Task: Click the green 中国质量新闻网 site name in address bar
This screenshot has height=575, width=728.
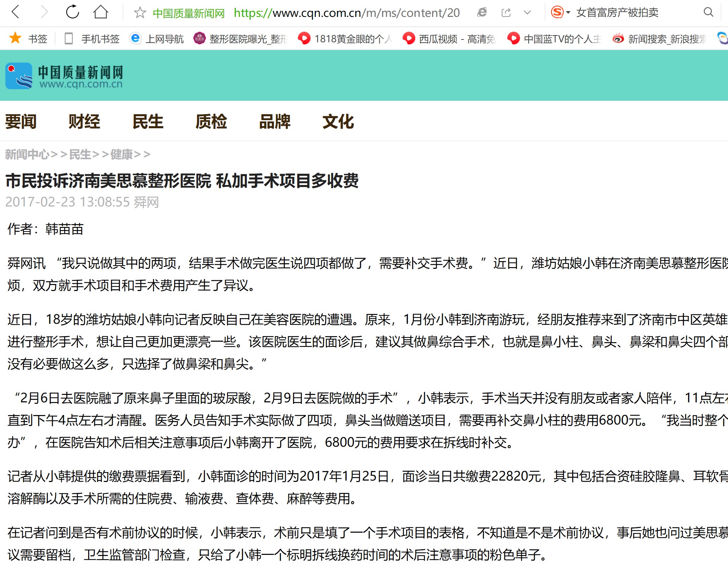Action: [x=189, y=13]
